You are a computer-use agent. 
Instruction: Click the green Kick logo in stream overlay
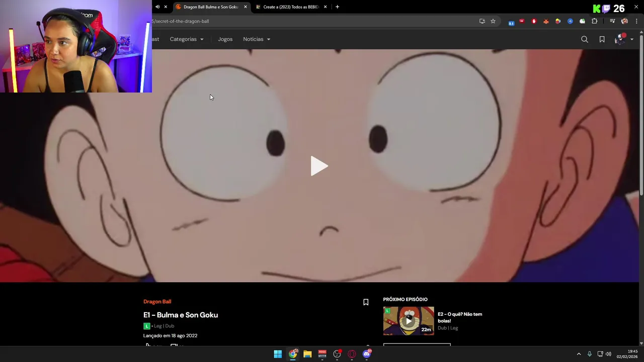click(597, 9)
